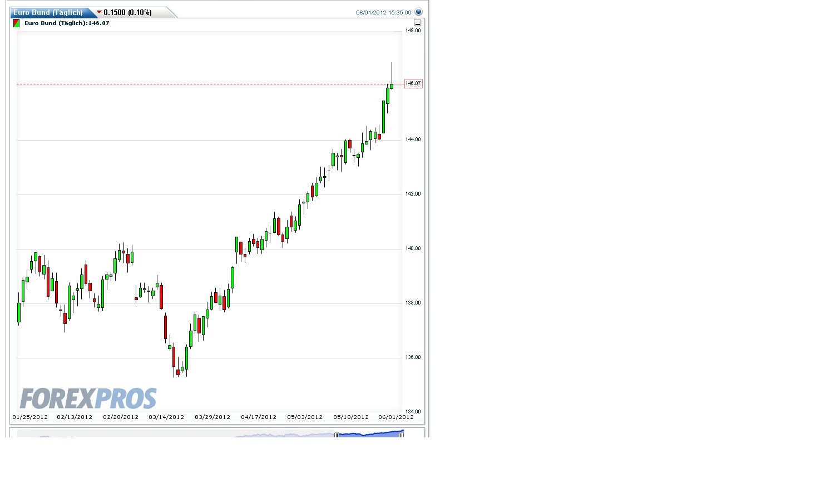Click the current price marker 146.07

pos(413,83)
